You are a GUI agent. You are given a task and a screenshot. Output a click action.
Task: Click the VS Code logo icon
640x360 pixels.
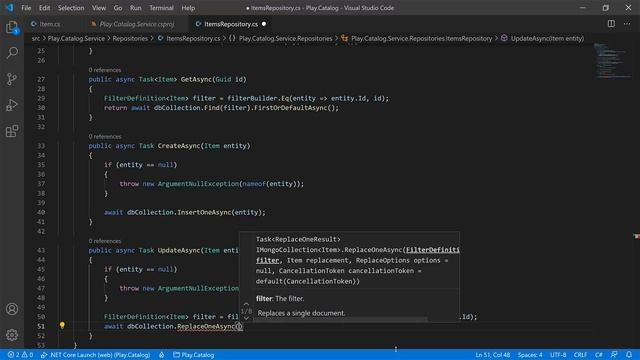(x=9, y=8)
